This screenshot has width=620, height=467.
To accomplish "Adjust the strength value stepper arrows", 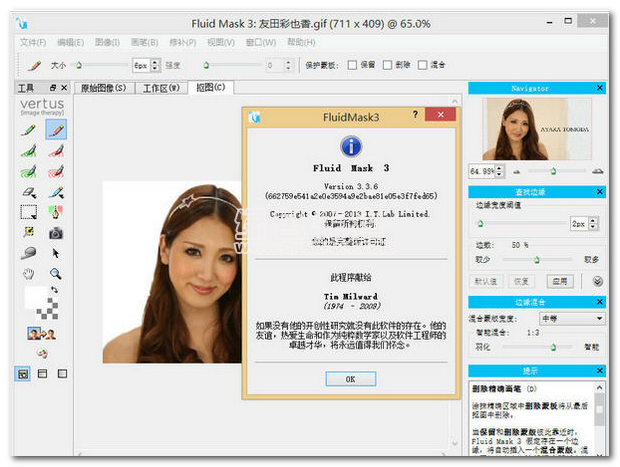I will point(288,65).
